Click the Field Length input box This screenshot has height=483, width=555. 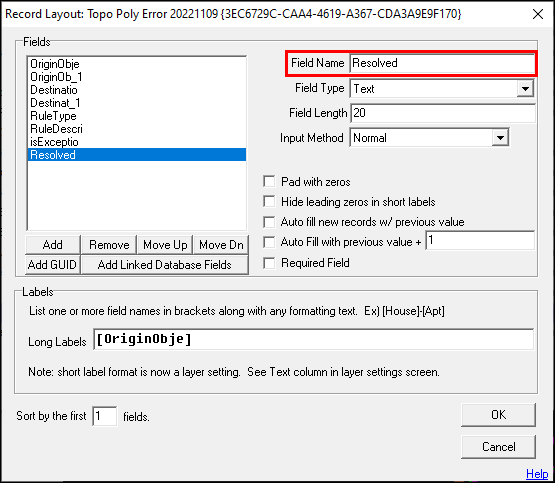[x=443, y=113]
